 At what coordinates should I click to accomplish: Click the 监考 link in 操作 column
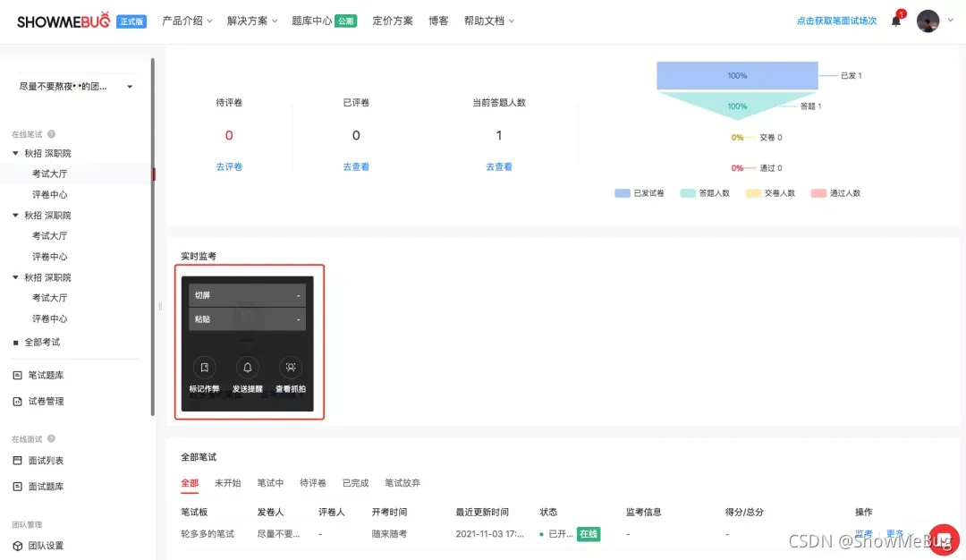864,533
